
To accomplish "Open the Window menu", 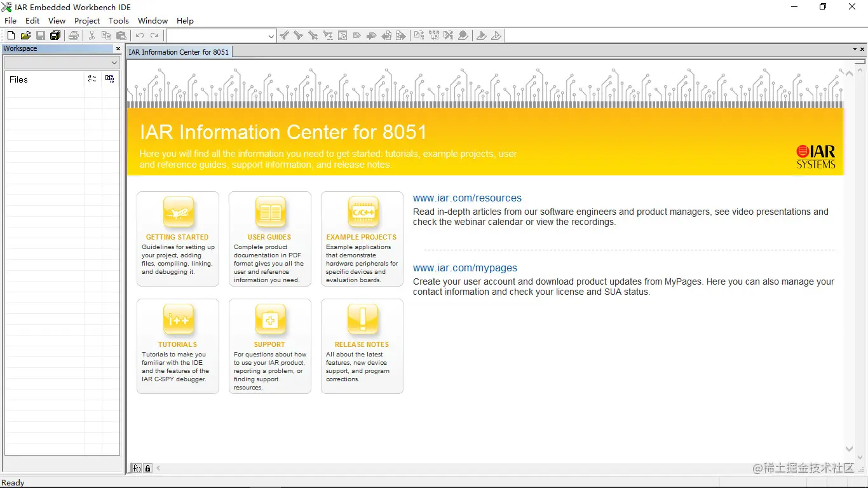I will 153,21.
